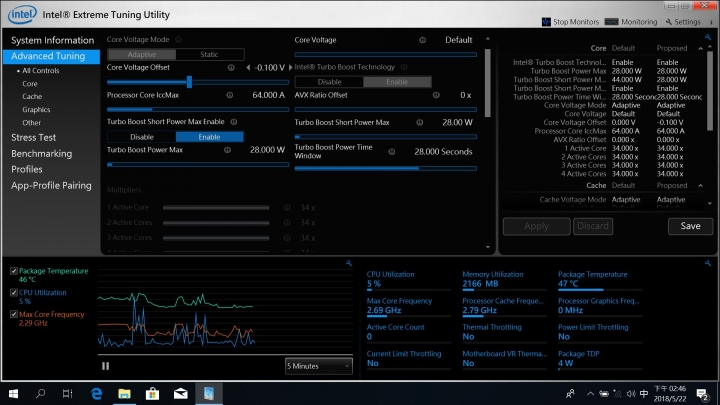Open File Explorer from the taskbar
This screenshot has height=405, width=720.
pos(124,394)
